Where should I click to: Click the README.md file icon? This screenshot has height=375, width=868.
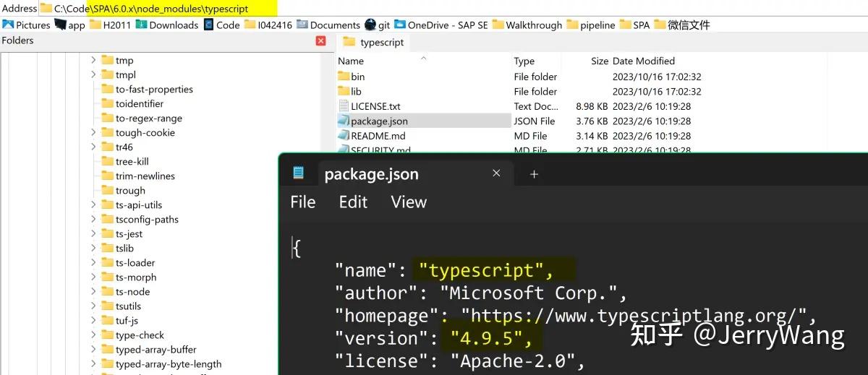pos(344,136)
